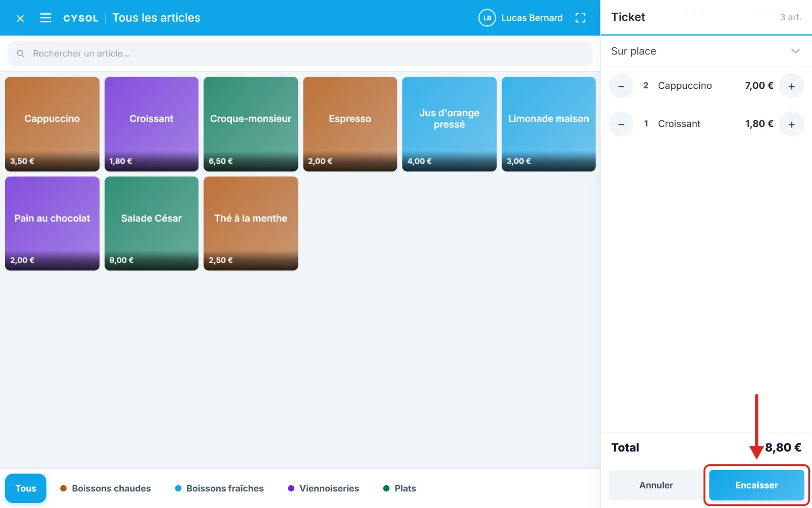Open Lucas Bernard user avatar
This screenshot has height=508, width=812.
[x=487, y=18]
